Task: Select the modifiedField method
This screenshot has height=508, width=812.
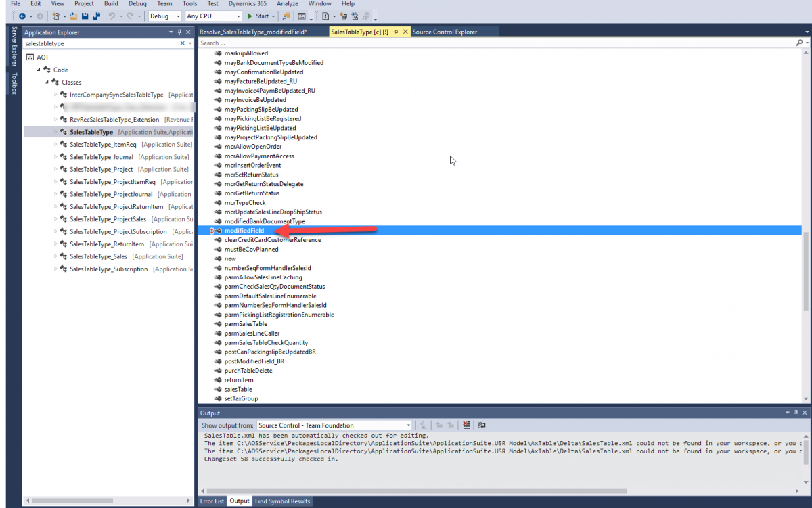Action: [244, 231]
